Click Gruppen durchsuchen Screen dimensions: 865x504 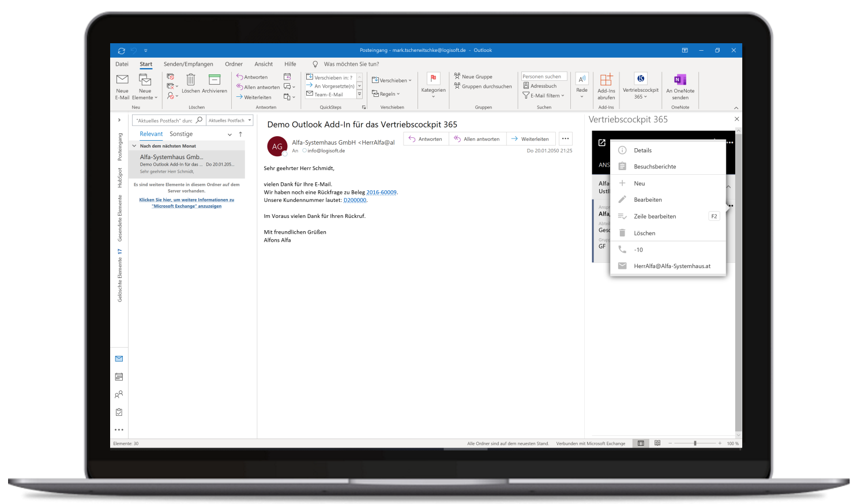pyautogui.click(x=483, y=86)
